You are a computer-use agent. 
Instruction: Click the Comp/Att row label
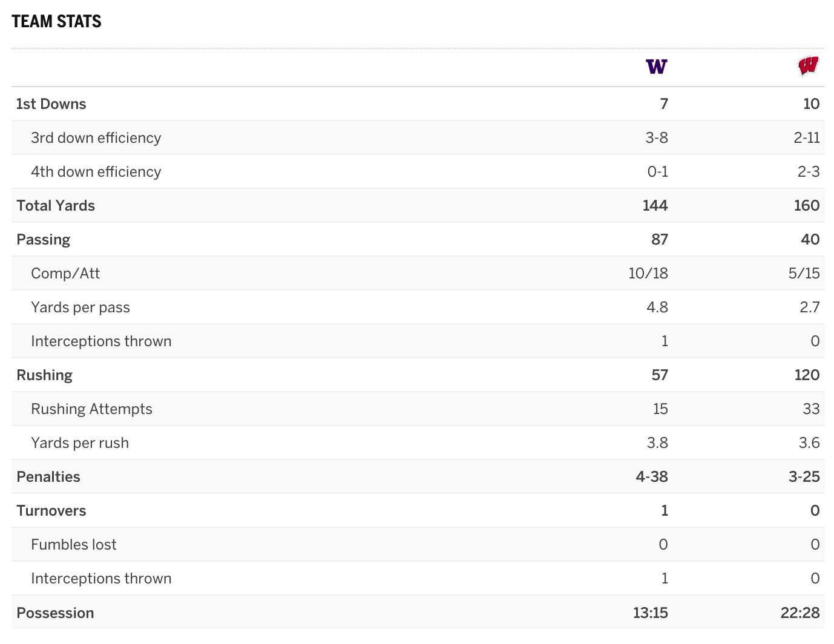[65, 274]
